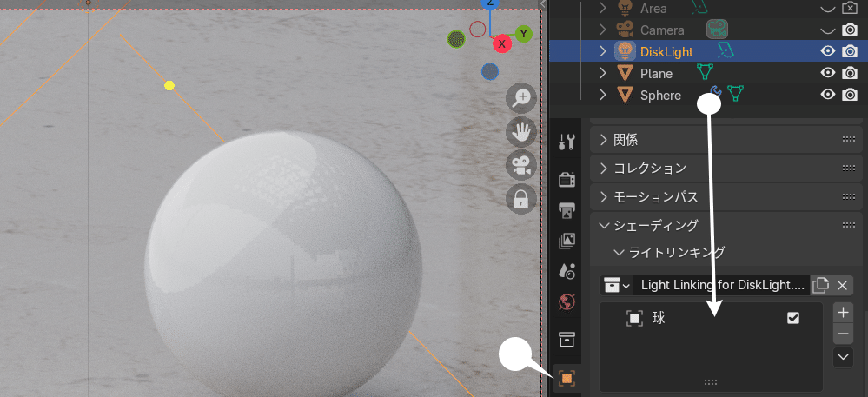
Task: Open the Tool properties tab (wrench and screwdriver)
Action: tap(567, 142)
